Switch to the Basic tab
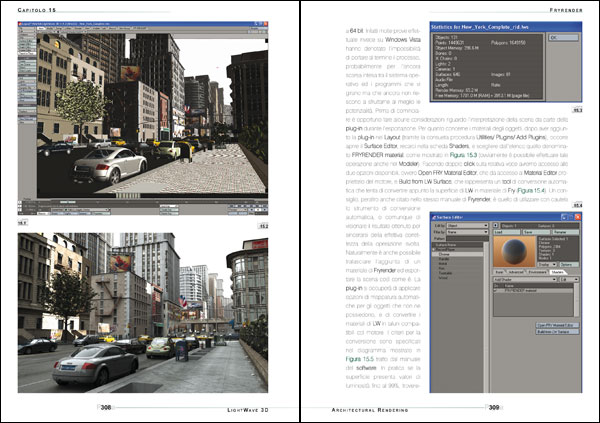Image resolution: width=600 pixels, height=423 pixels. click(500, 272)
